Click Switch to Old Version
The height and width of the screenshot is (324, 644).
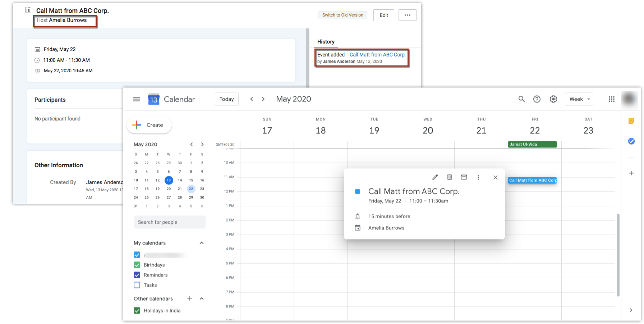tap(343, 15)
